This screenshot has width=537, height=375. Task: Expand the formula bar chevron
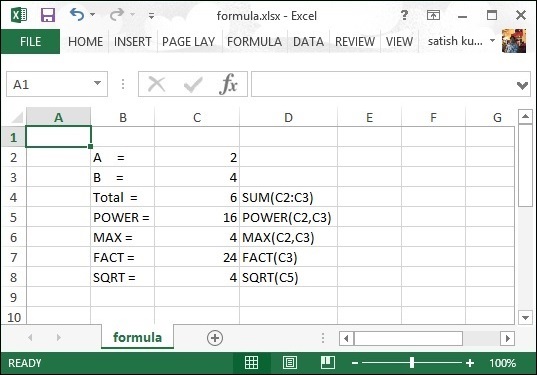[x=522, y=85]
